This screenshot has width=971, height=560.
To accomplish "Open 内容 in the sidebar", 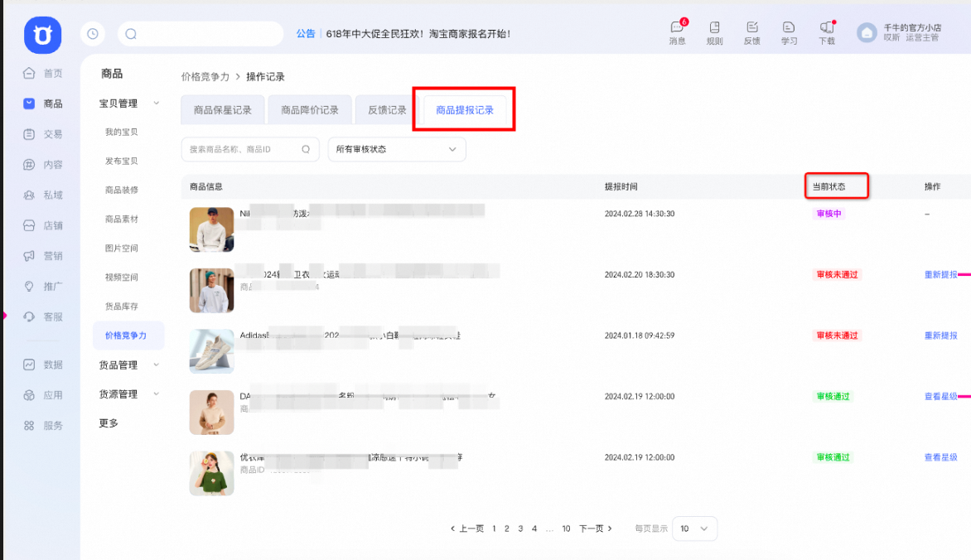I will click(43, 165).
